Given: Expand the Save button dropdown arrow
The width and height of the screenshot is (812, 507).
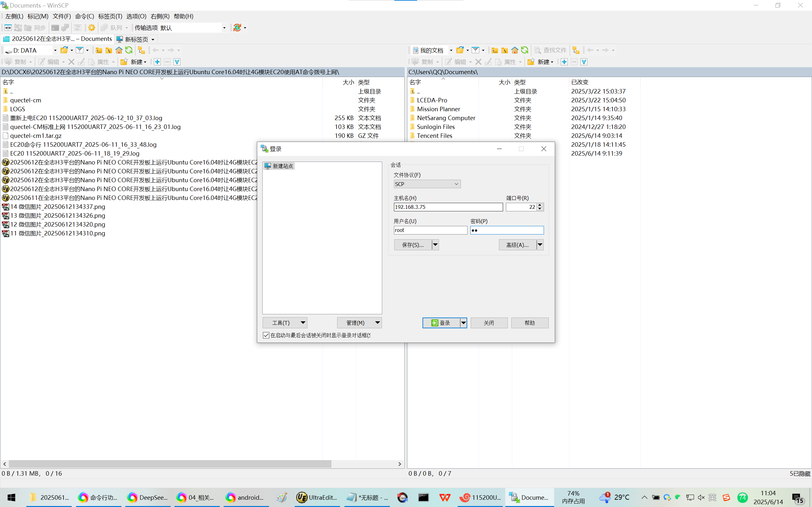Looking at the screenshot, I should click(435, 245).
